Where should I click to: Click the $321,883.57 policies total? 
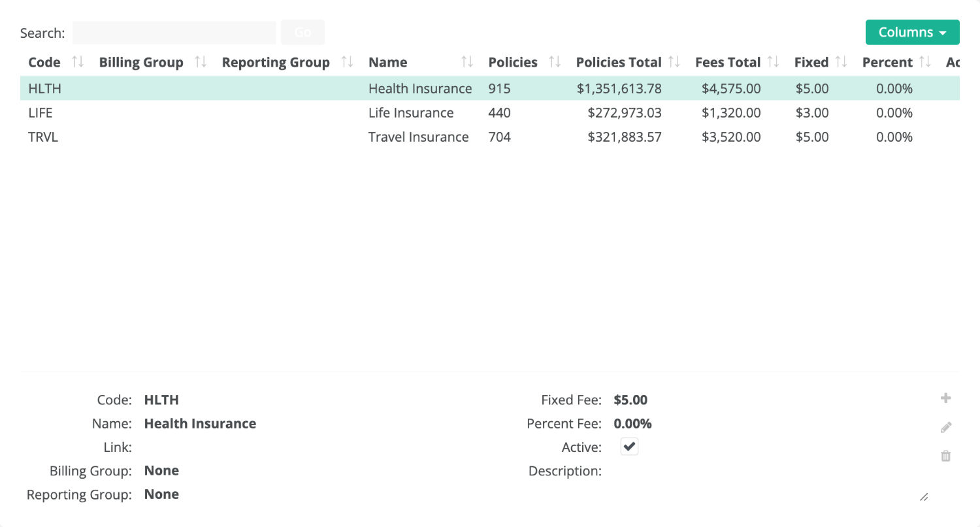click(625, 136)
